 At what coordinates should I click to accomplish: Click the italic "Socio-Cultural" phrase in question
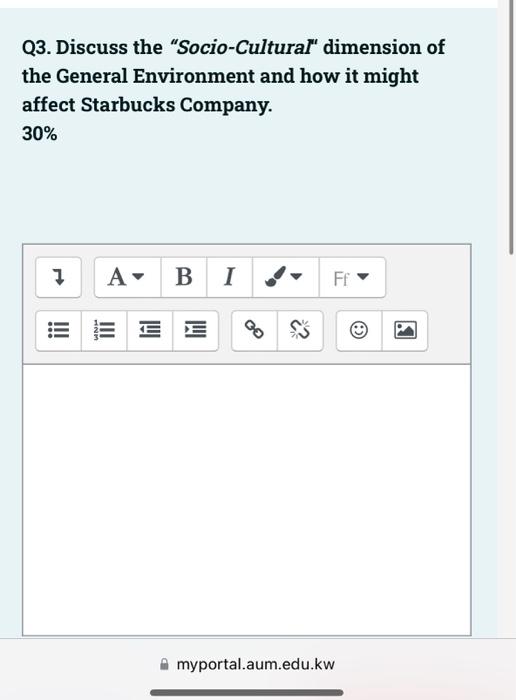(245, 47)
